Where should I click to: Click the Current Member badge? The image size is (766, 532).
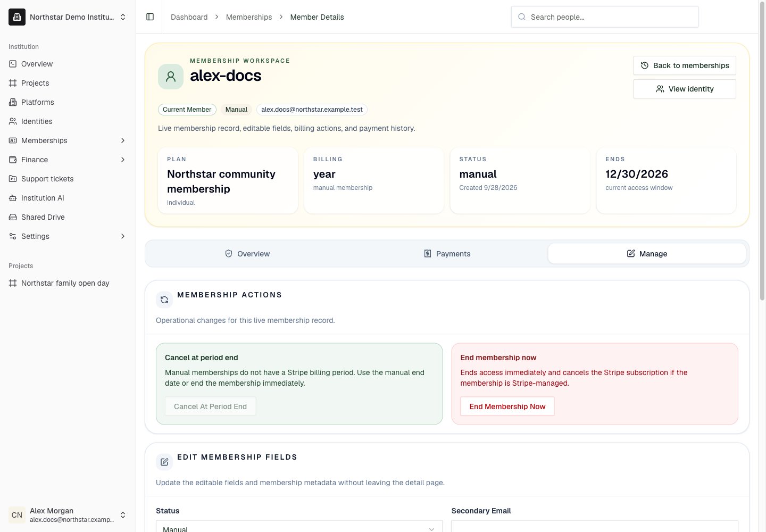187,110
